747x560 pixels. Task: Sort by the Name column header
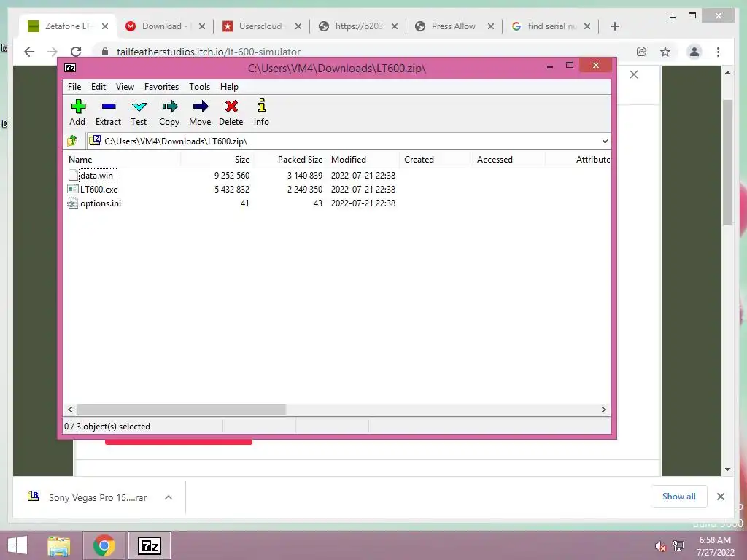[122, 160]
